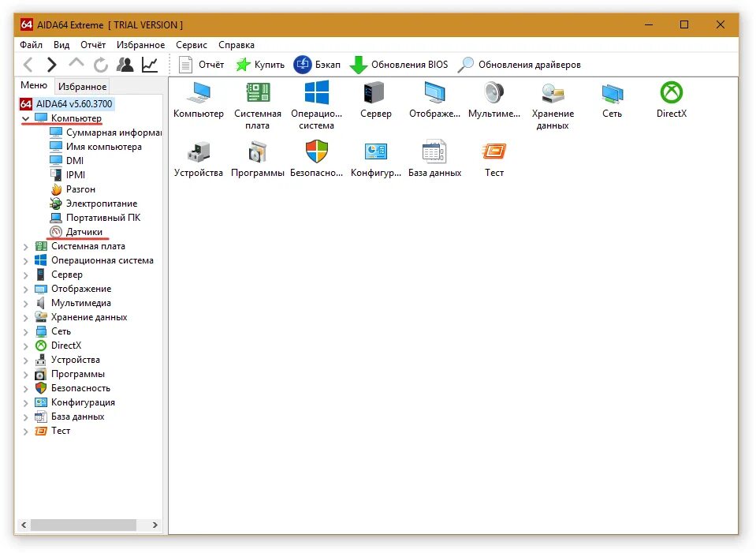Image resolution: width=756 pixels, height=553 pixels.
Task: Click Обновления драйверов toolbar button
Action: [x=520, y=65]
